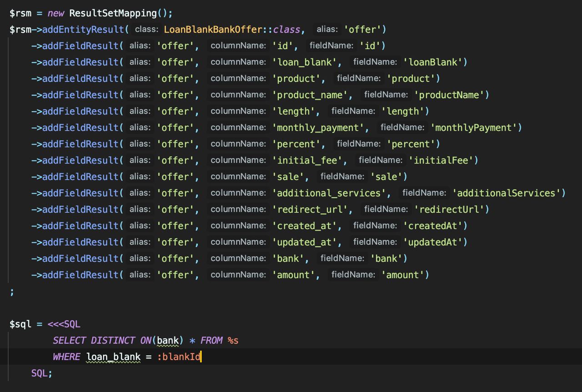Click the 'createdAt' field string

(x=433, y=226)
